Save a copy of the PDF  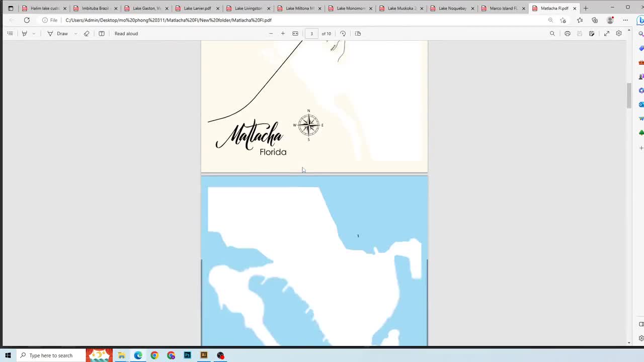tap(580, 33)
